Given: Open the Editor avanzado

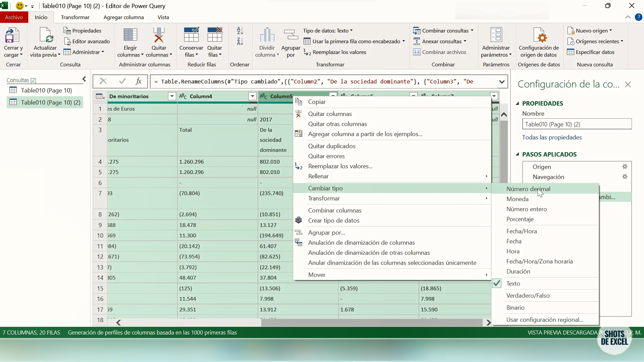Looking at the screenshot, I should click(87, 41).
